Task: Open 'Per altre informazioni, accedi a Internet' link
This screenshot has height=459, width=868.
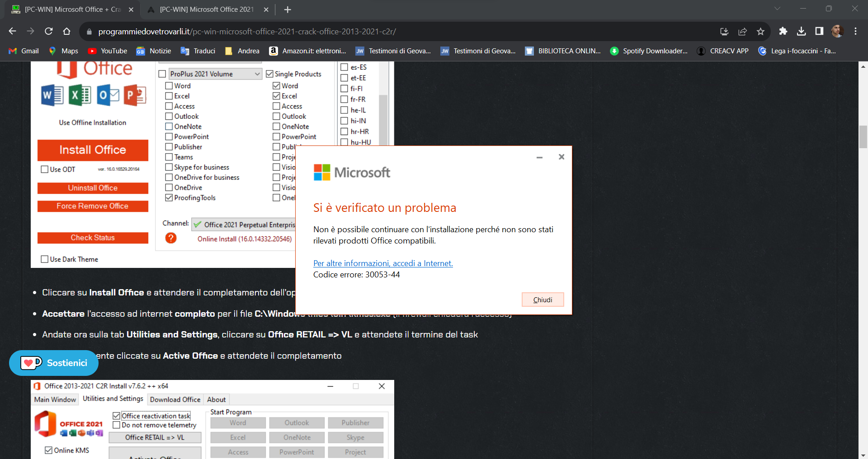Action: click(383, 263)
